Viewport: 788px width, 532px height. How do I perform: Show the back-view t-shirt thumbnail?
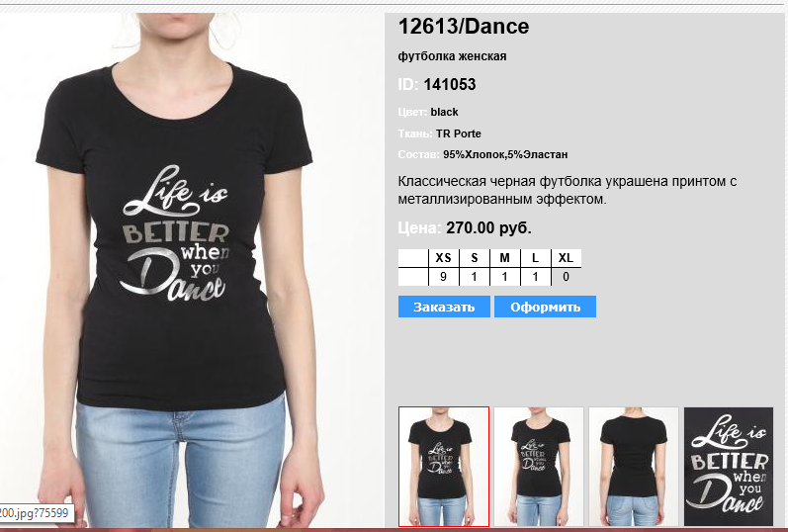point(634,467)
